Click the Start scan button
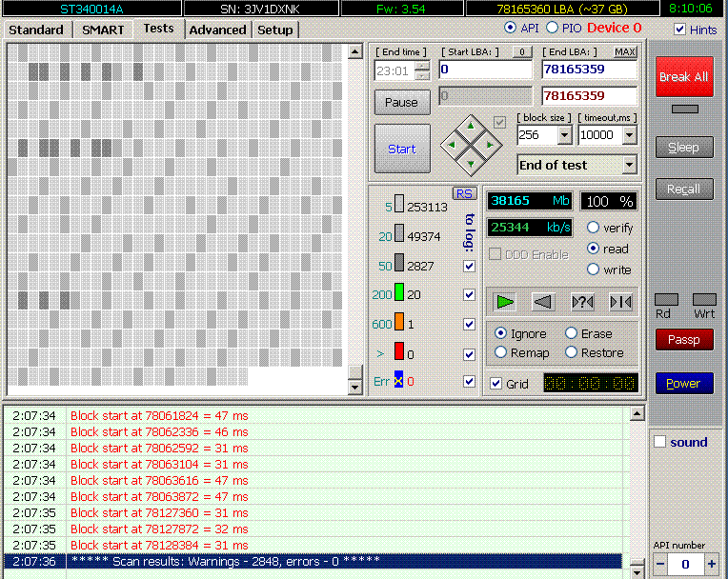Image resolution: width=728 pixels, height=579 pixels. point(402,149)
